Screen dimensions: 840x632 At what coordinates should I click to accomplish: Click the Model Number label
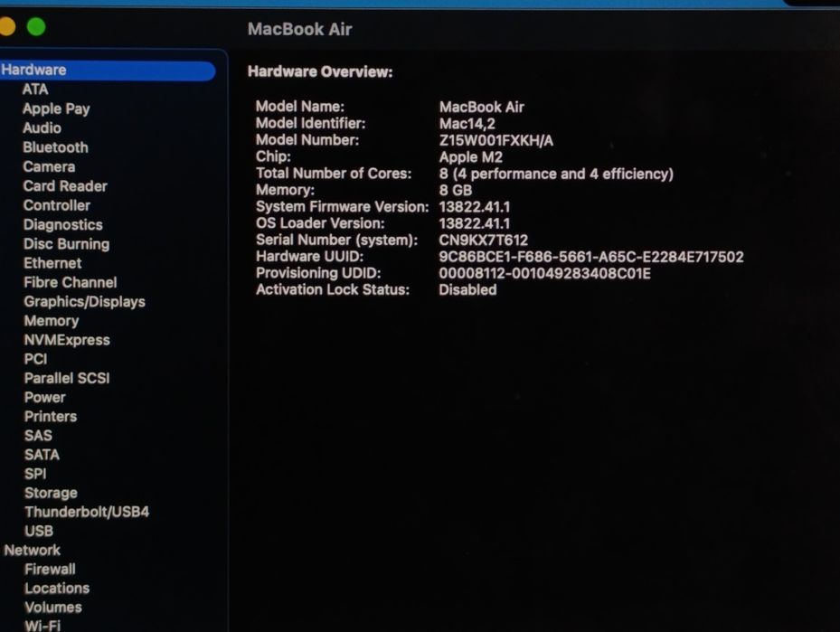(x=307, y=140)
